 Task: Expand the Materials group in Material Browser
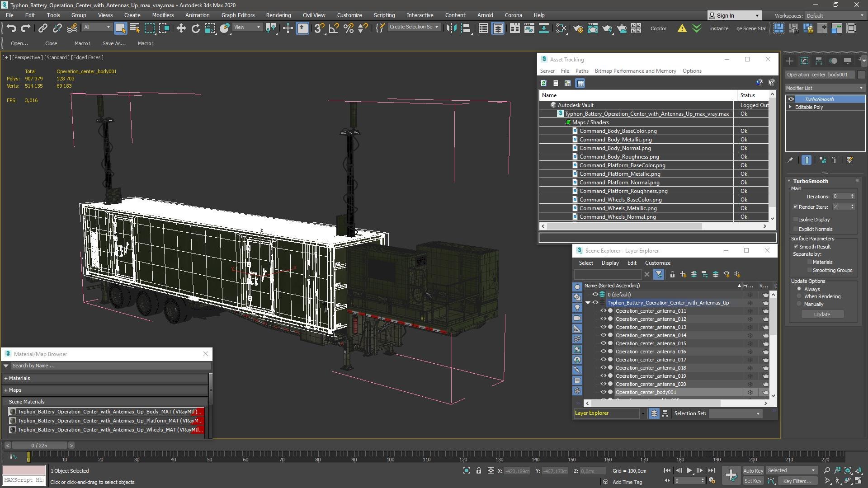tap(6, 378)
